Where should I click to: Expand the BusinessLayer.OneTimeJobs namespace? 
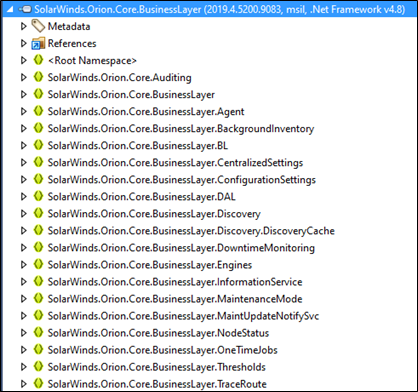tap(23, 349)
